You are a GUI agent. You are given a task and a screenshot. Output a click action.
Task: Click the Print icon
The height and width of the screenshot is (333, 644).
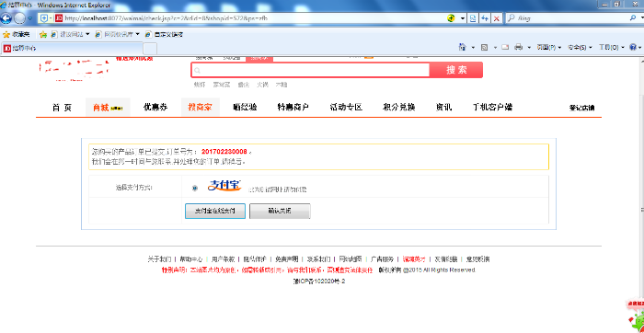(518, 47)
